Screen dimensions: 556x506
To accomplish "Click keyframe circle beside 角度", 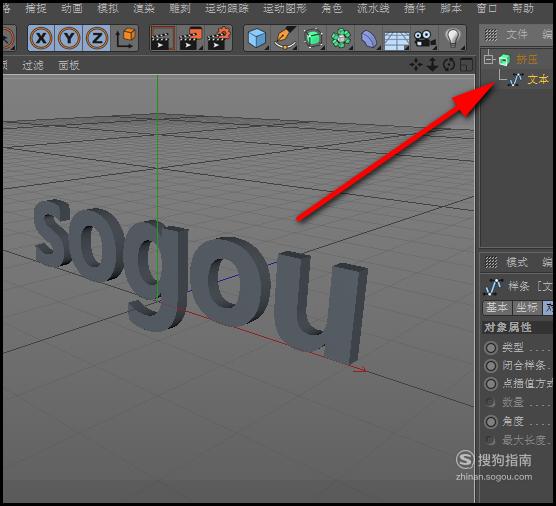I will click(491, 422).
